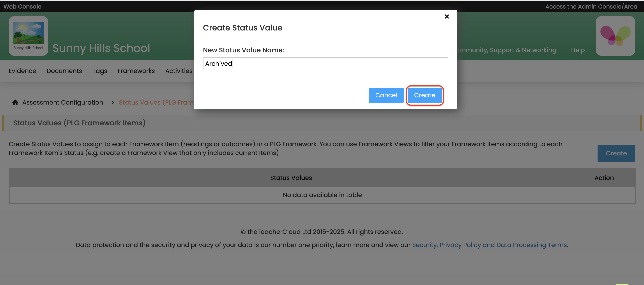Go to Assessment Configuration breadcrumb

pos(62,102)
